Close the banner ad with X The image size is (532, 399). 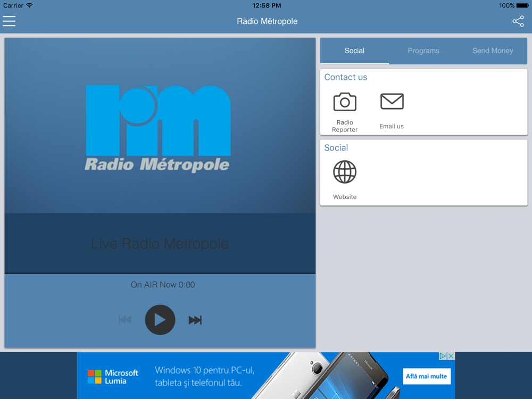(x=451, y=356)
